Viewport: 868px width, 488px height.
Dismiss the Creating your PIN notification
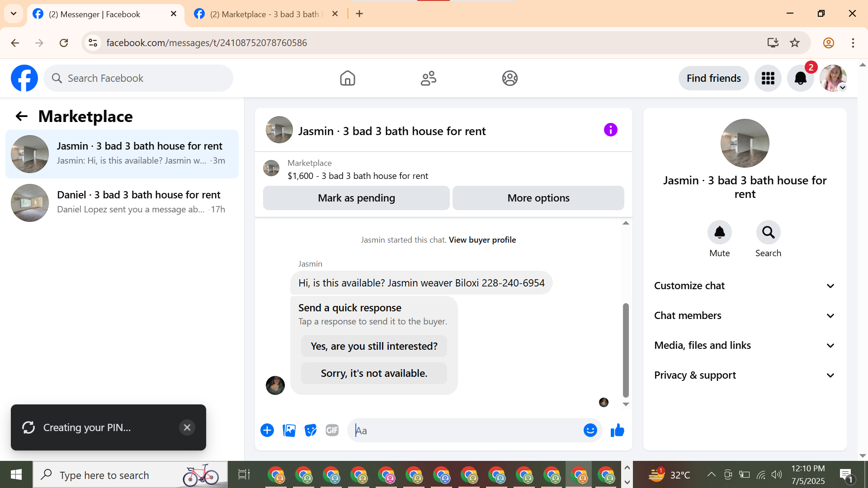pos(187,427)
